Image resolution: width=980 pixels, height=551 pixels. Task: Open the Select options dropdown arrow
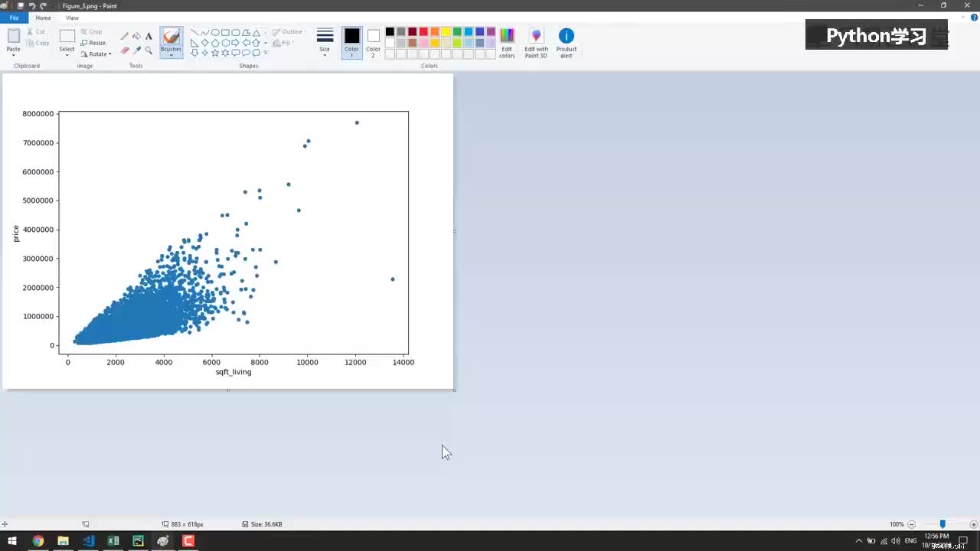pos(67,55)
